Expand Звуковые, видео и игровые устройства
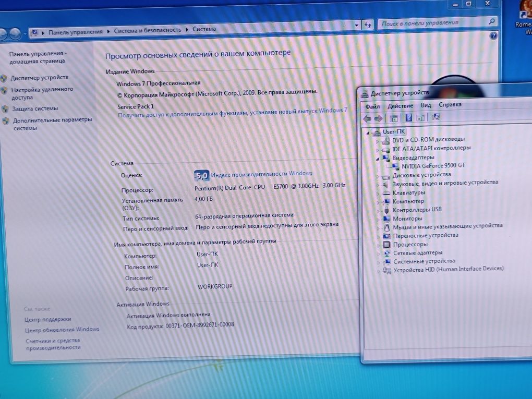Viewport: 532px width, 399px height. (377, 185)
